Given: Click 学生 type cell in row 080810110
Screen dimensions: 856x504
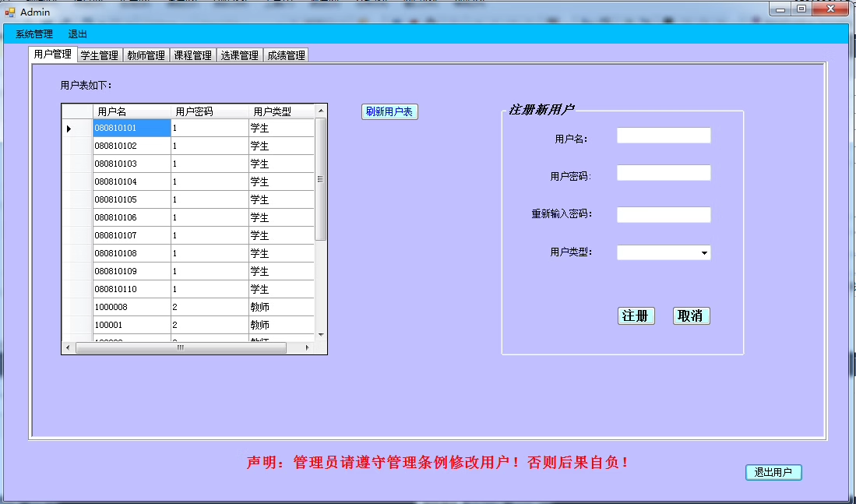Looking at the screenshot, I should pyautogui.click(x=282, y=290).
